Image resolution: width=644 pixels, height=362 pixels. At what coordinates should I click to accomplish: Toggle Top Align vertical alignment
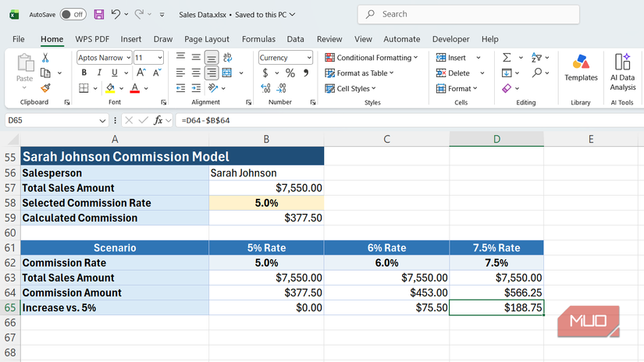click(x=180, y=58)
